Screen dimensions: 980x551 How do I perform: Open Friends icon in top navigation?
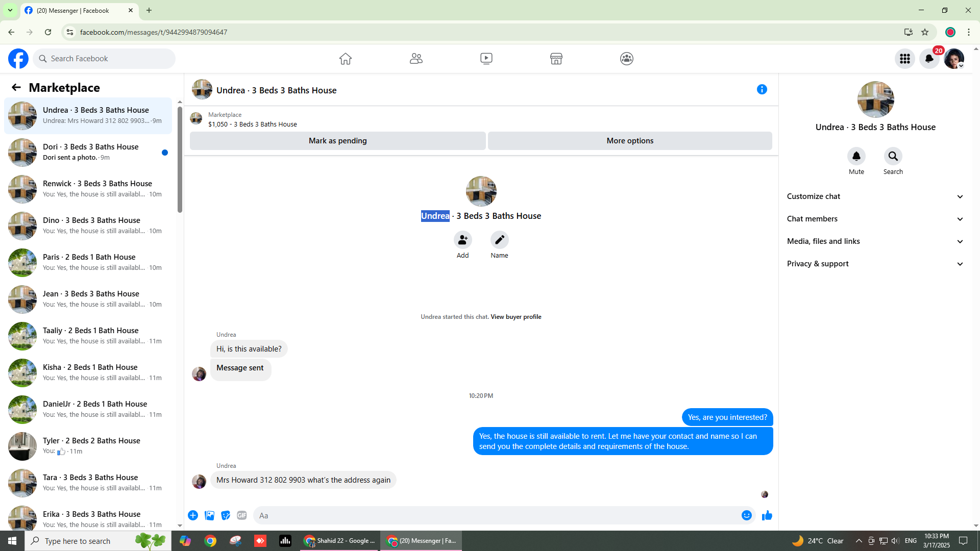(x=416, y=59)
